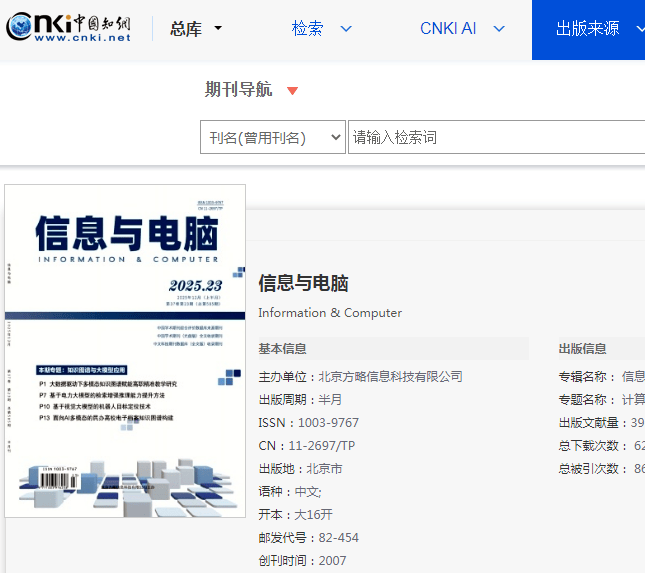Open the 检索 menu
Image resolution: width=645 pixels, height=573 pixels.
point(308,29)
